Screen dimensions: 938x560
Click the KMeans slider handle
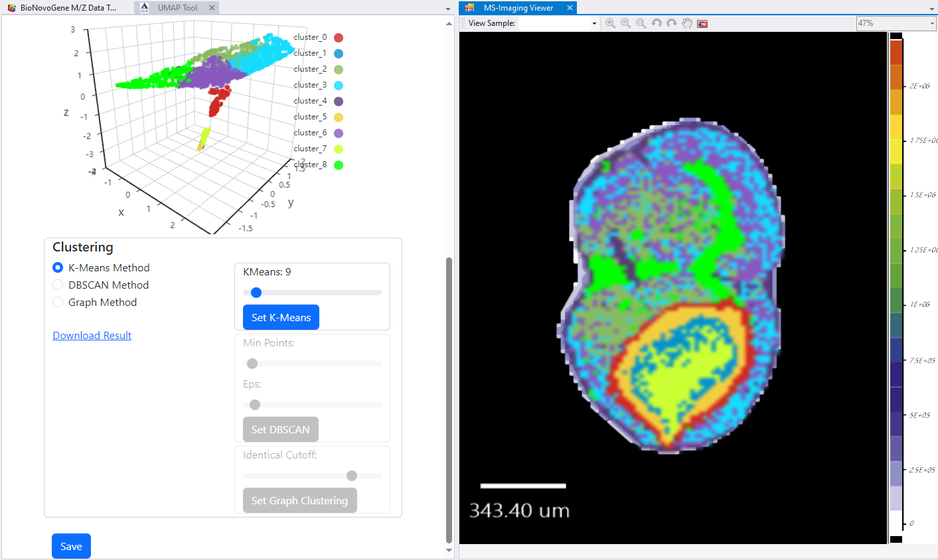tap(256, 293)
